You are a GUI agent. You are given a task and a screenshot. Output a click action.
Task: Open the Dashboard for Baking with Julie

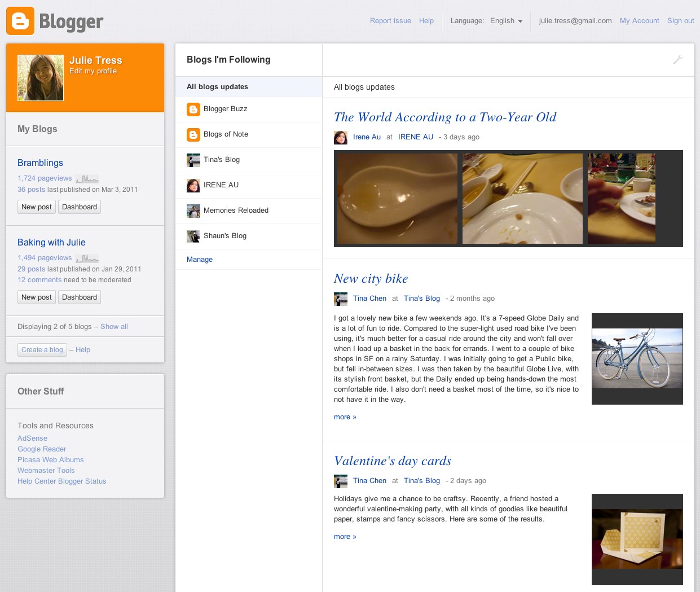pyautogui.click(x=79, y=297)
